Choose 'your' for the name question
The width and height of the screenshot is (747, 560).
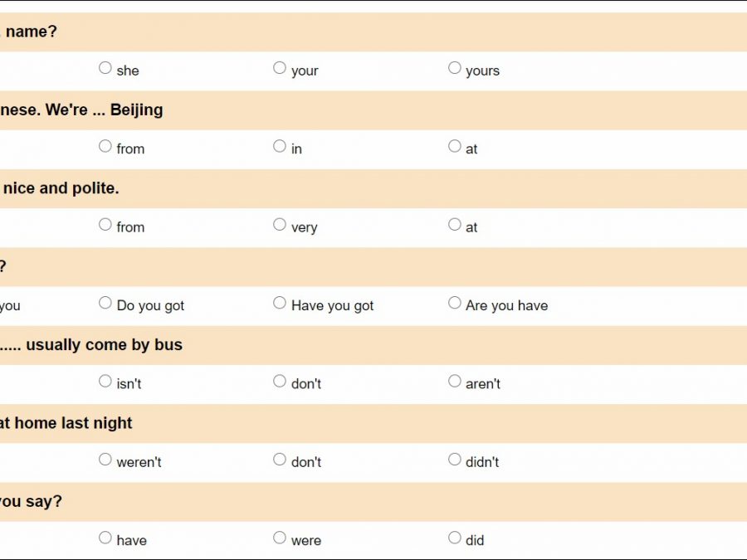(x=280, y=68)
